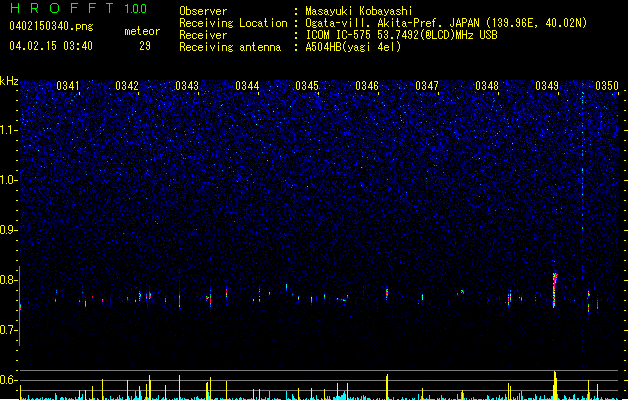Click the 1.0 kHz axis label
629x400 pixels.
(x=9, y=180)
